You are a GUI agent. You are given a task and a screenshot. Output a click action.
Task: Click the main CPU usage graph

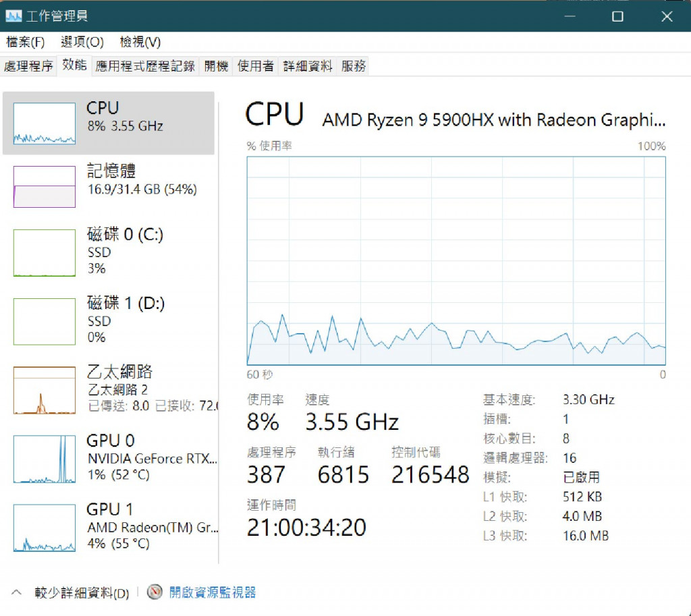(x=456, y=261)
